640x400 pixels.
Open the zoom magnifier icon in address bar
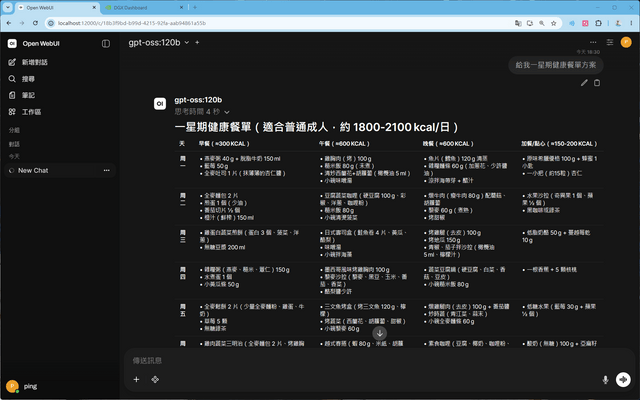(x=542, y=23)
